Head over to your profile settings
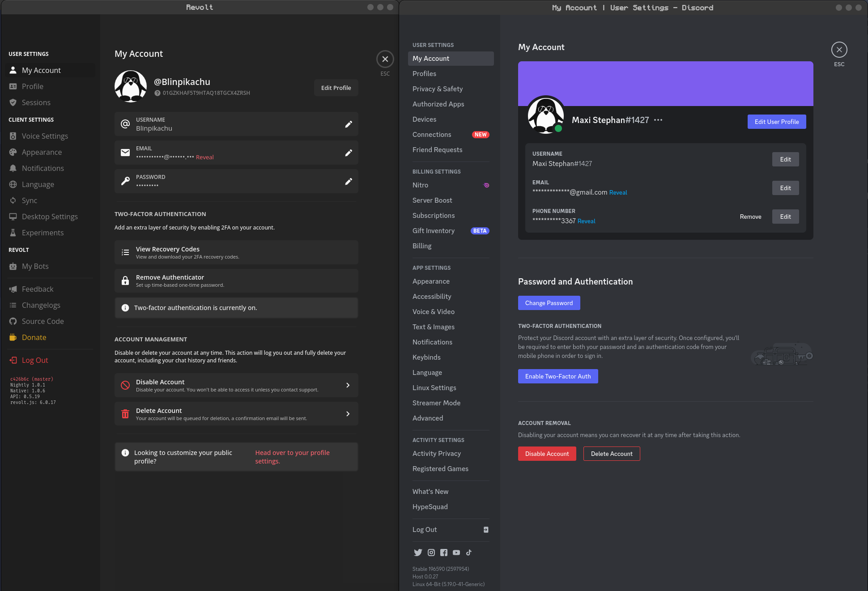 click(x=293, y=457)
